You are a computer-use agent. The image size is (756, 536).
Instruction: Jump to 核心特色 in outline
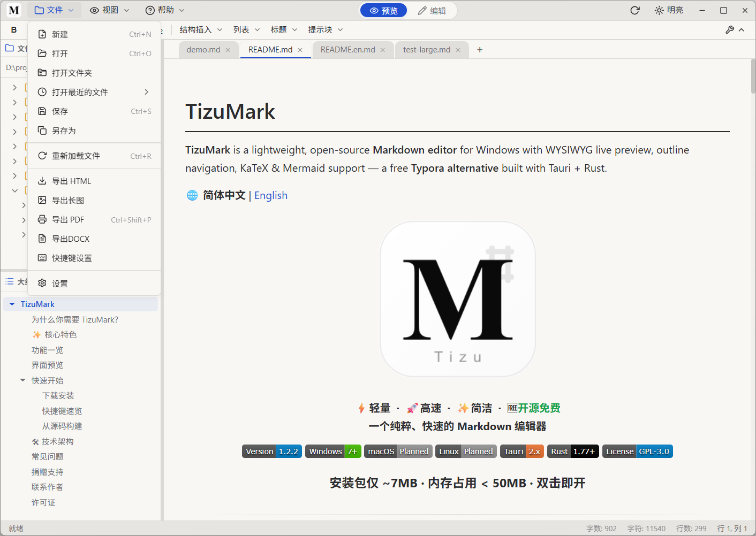pyautogui.click(x=55, y=335)
